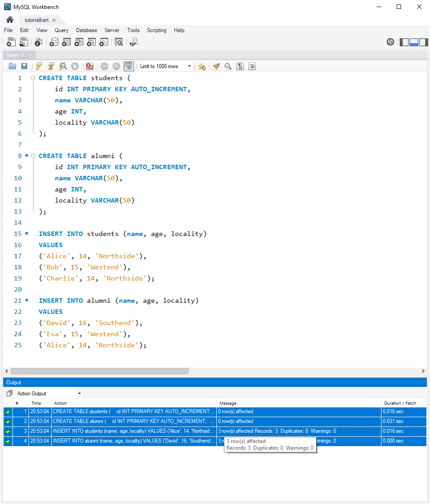Toggle the stop-on-error red icon
Viewport: 430px width, 504px height.
click(89, 66)
